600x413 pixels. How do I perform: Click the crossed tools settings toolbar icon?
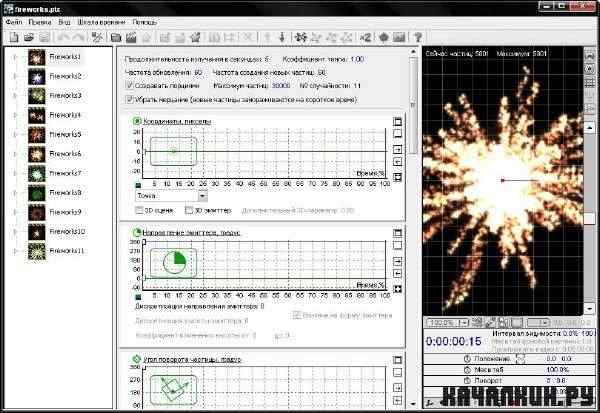click(97, 37)
